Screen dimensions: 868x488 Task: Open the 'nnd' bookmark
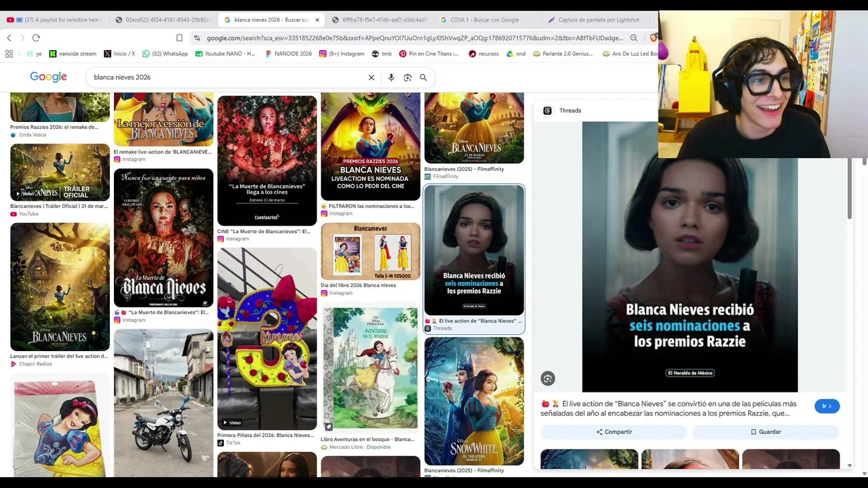tap(516, 54)
